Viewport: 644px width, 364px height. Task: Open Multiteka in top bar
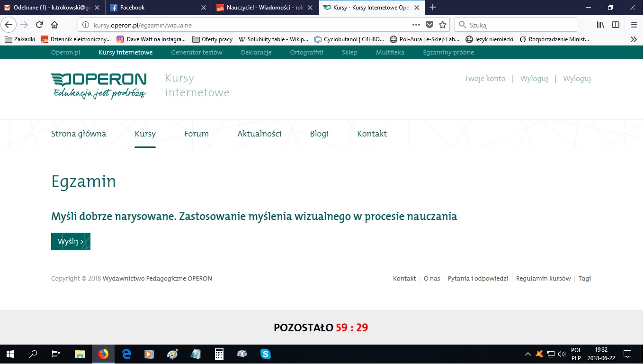(x=390, y=53)
